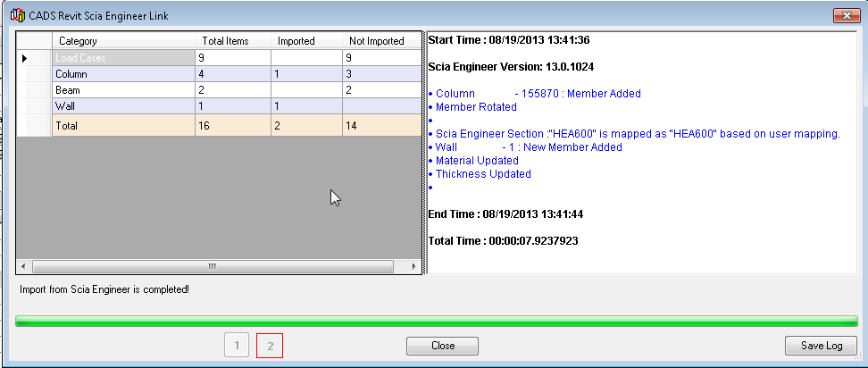This screenshot has height=368, width=868.
Task: Click the Total Items column header
Action: (x=232, y=41)
